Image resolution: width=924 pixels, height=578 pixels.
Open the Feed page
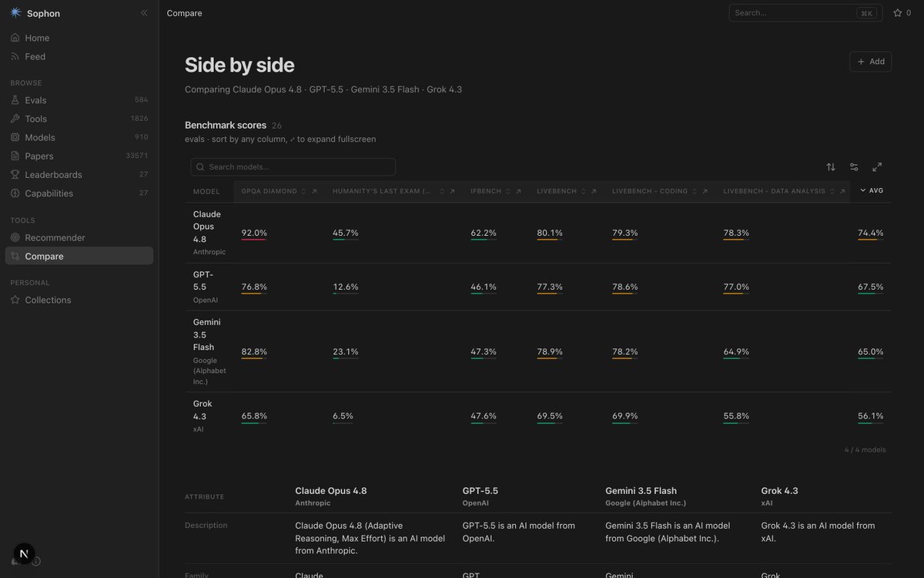79,56
